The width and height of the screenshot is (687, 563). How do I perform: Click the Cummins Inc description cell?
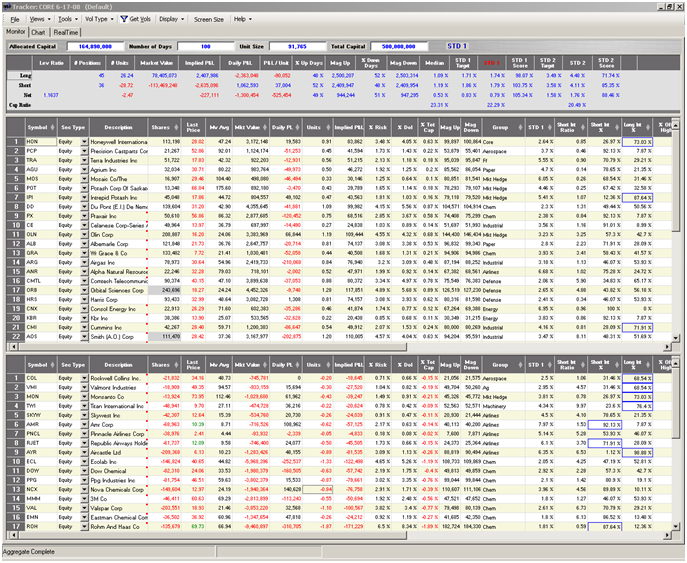tap(119, 328)
